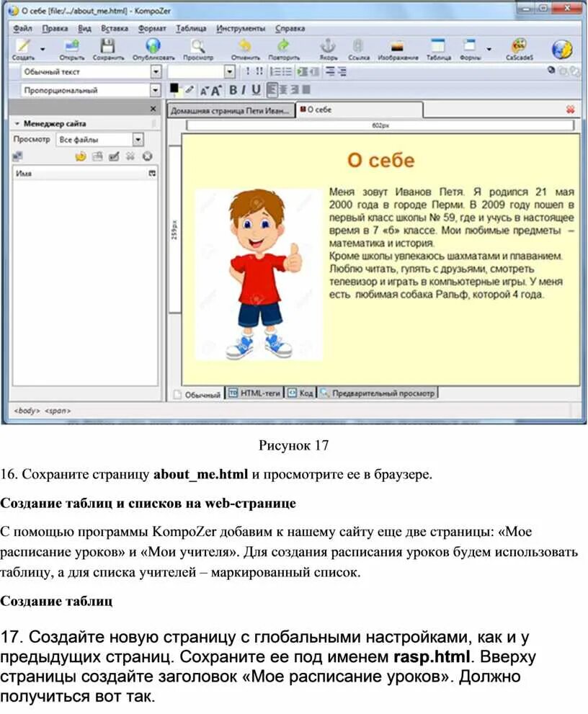Apply bulleted list icon
Image resolution: width=588 pixels, height=714 pixels.
click(287, 71)
